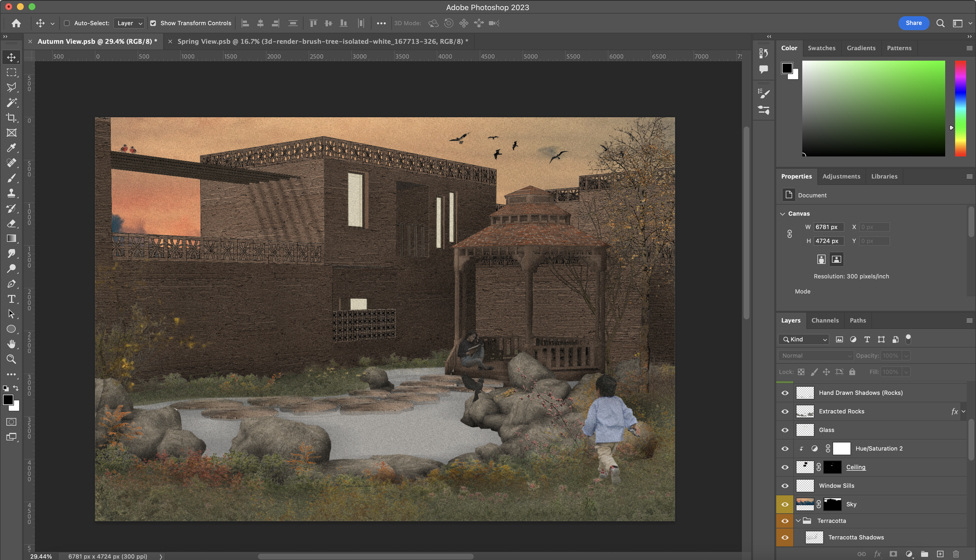
Task: Click the canvas width W field
Action: pos(828,227)
